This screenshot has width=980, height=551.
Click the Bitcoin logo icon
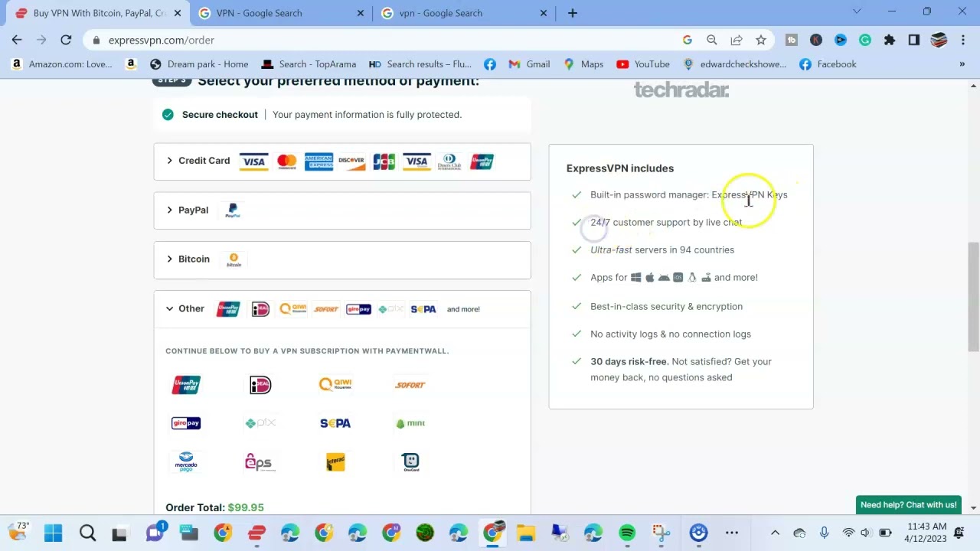[x=234, y=259]
